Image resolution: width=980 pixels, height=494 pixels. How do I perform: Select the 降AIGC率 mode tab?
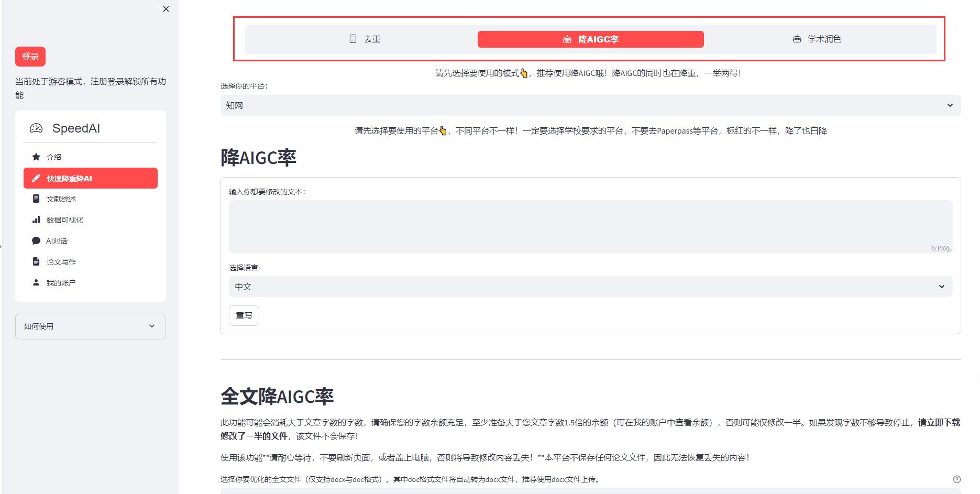click(590, 39)
